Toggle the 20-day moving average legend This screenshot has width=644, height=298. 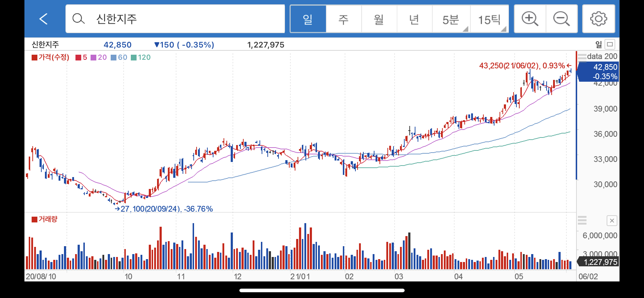click(x=98, y=57)
